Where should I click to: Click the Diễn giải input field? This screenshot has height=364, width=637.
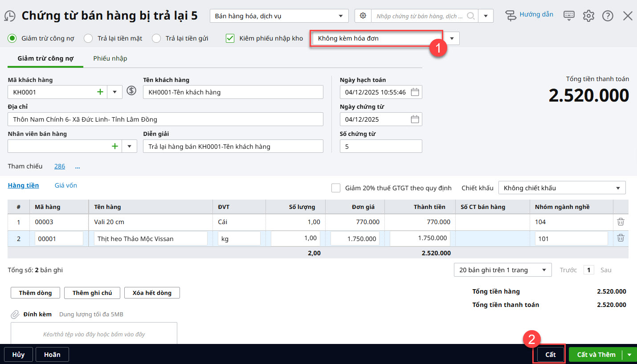pyautogui.click(x=233, y=147)
